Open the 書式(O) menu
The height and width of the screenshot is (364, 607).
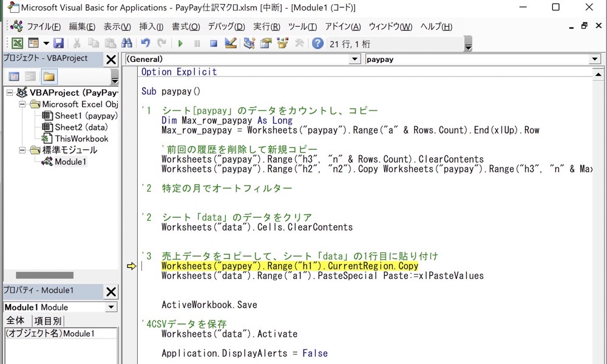(x=186, y=27)
